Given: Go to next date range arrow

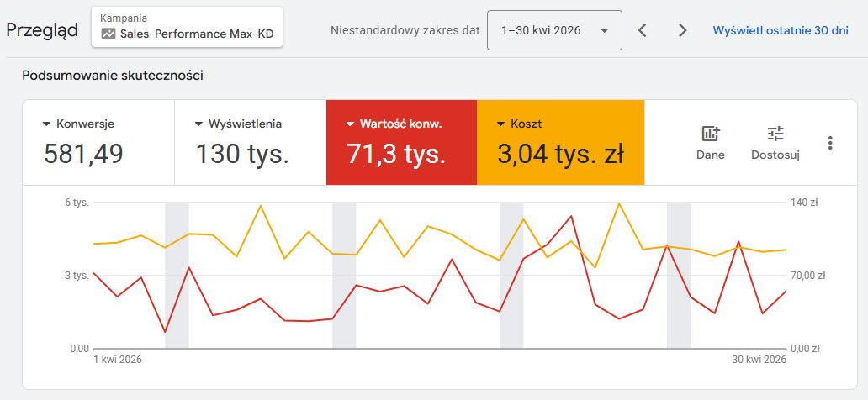Looking at the screenshot, I should (683, 30).
